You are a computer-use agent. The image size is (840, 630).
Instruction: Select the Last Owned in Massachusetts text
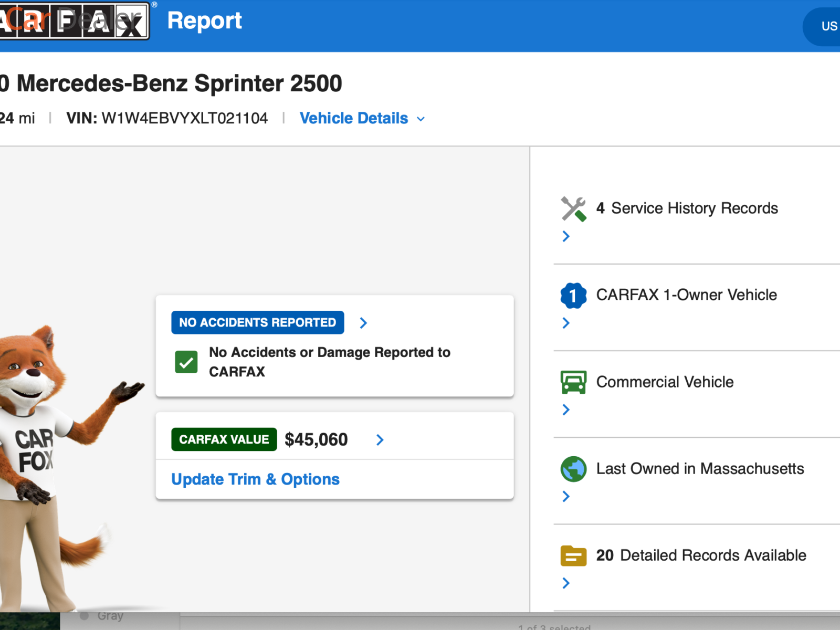700,469
